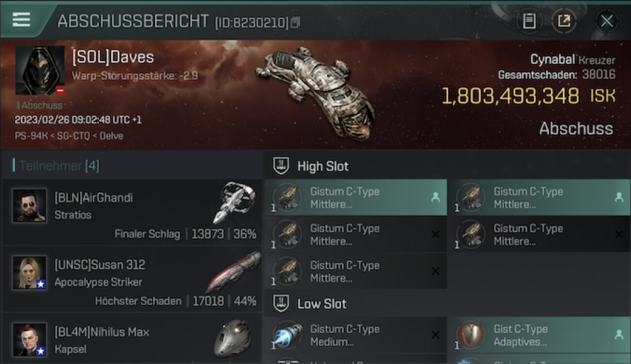Viewport: 631px width, 364px height.
Task: Select first highlighted Gistum C-Type Mittlere module
Action: click(356, 198)
